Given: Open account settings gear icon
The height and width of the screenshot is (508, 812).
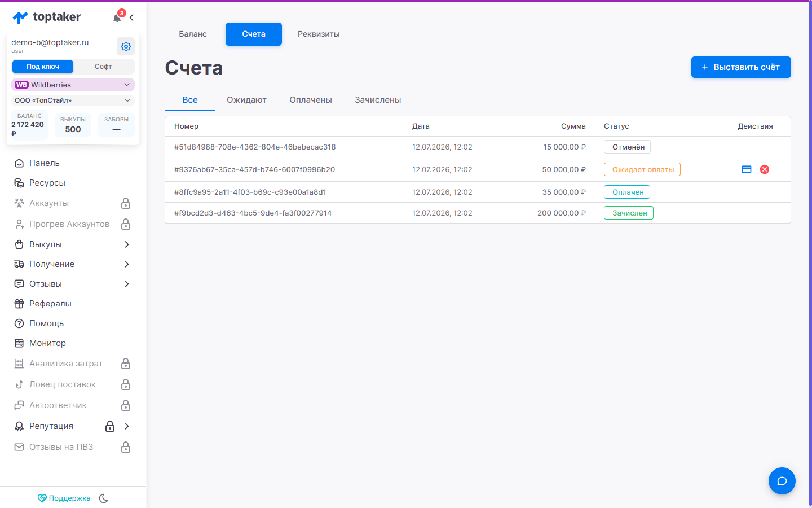Looking at the screenshot, I should pyautogui.click(x=126, y=46).
